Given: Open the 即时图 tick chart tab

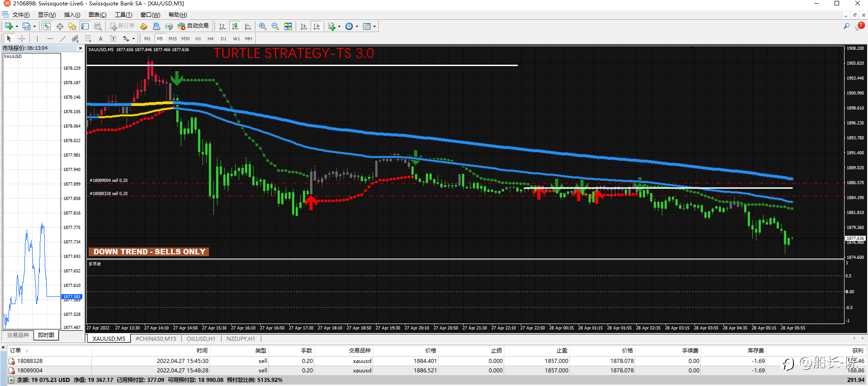Looking at the screenshot, I should [x=46, y=335].
